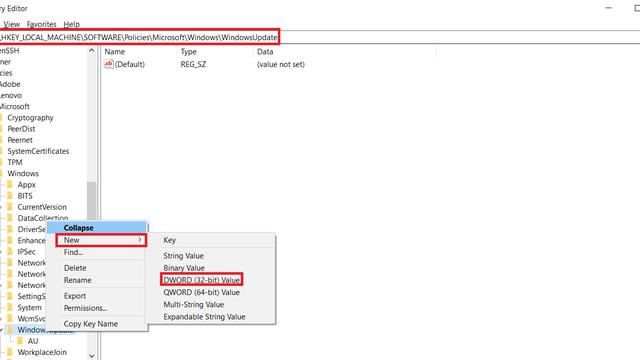Select the SystemCertificates key
Viewport: 640px width, 360px height.
coord(38,151)
